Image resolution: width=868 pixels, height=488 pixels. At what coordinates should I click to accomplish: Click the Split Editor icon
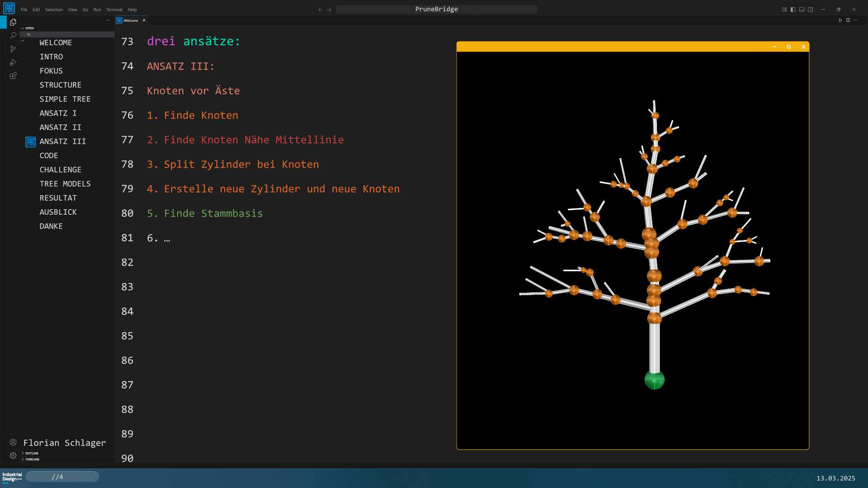[x=848, y=20]
